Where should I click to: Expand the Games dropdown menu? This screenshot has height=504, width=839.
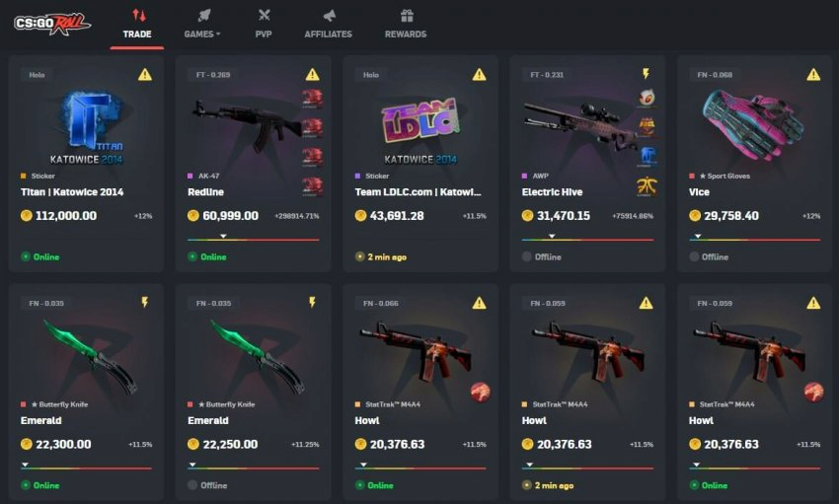tap(202, 25)
